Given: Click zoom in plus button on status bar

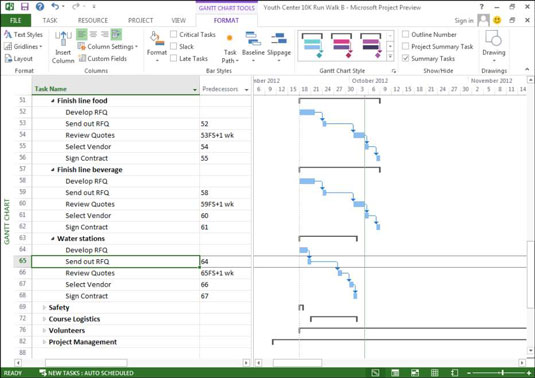Looking at the screenshot, I should tap(529, 373).
